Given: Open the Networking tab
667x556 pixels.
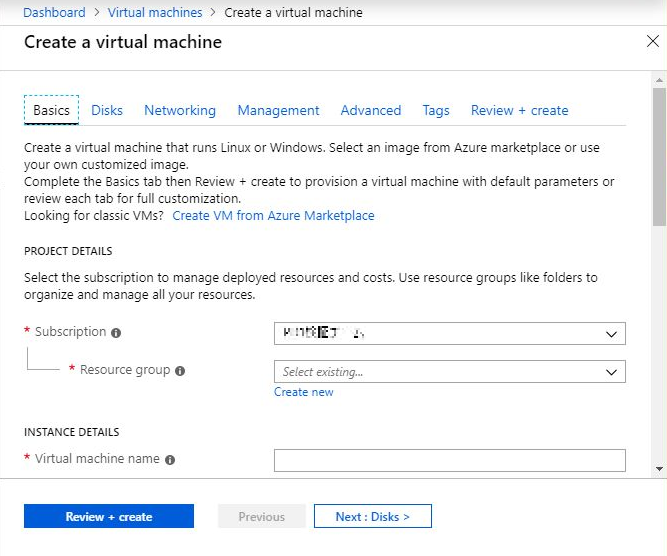Looking at the screenshot, I should click(180, 111).
